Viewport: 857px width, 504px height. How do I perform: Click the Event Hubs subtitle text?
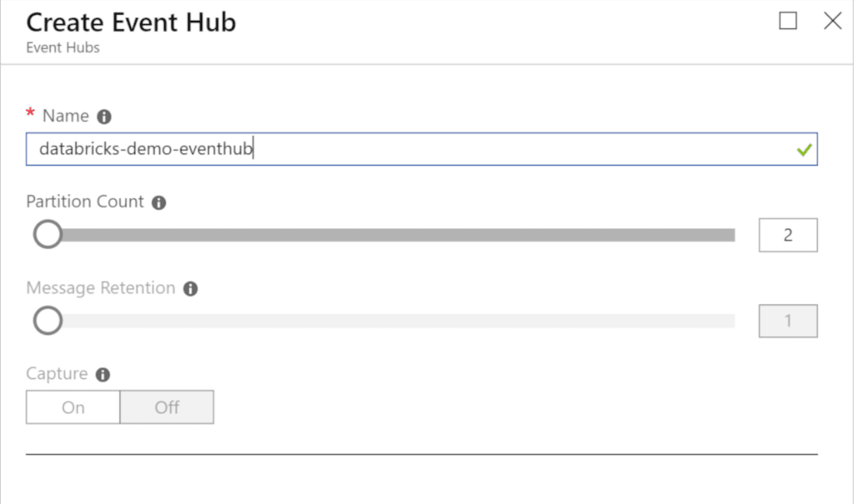click(x=63, y=48)
